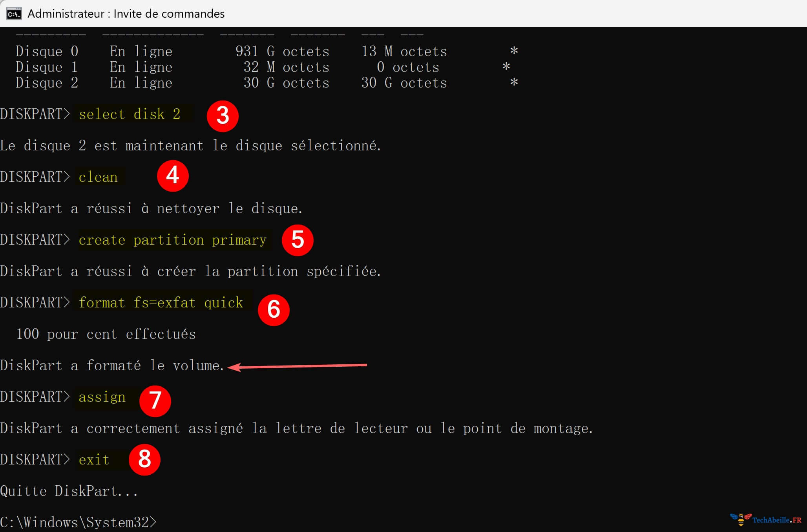Click the highlighted 'exit' command

coord(93,459)
